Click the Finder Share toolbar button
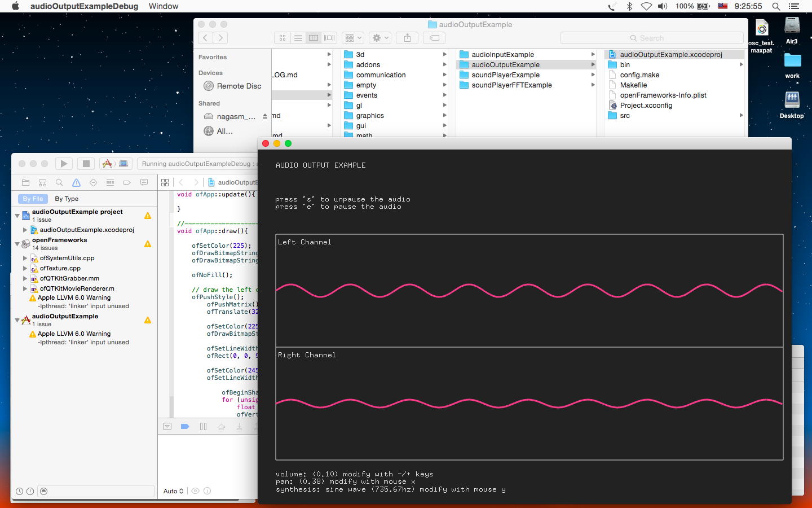Image resolution: width=812 pixels, height=508 pixels. point(407,38)
